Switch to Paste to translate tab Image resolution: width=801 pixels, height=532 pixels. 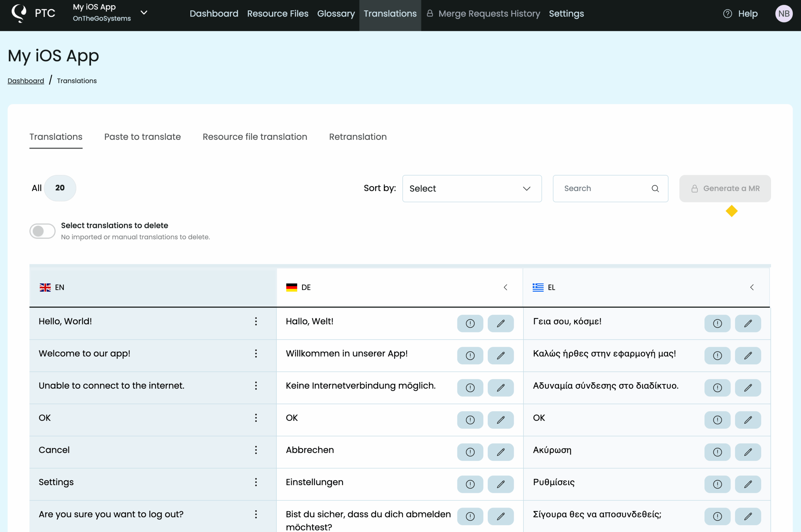tap(142, 137)
